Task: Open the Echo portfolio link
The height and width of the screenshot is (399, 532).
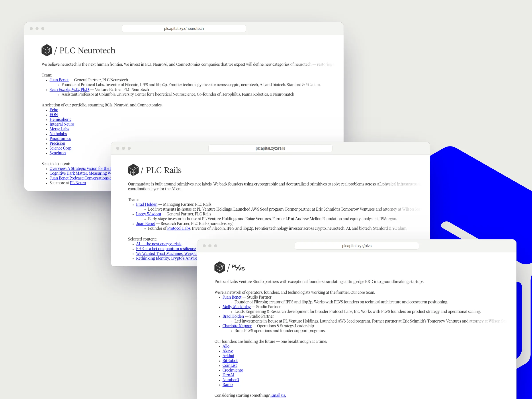Action: 54,110
